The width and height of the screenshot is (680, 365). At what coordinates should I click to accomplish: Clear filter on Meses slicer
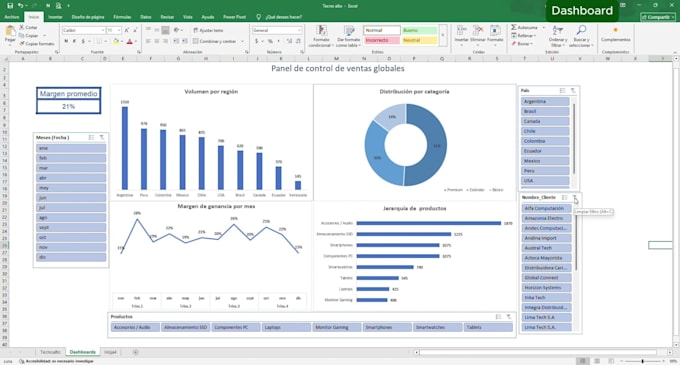[102, 137]
